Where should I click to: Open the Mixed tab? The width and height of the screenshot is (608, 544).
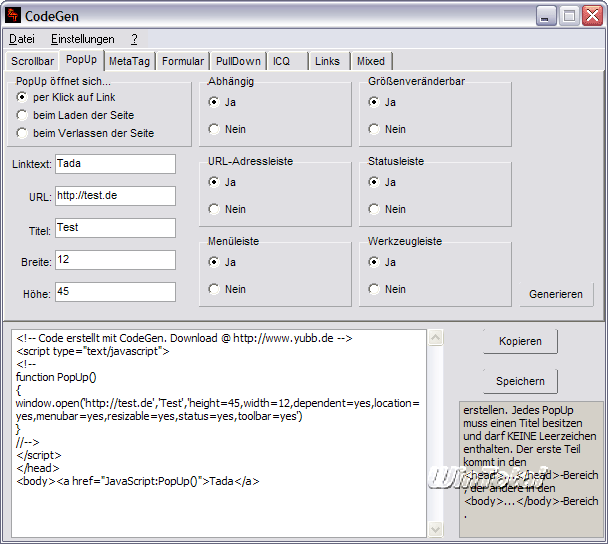coord(371,61)
